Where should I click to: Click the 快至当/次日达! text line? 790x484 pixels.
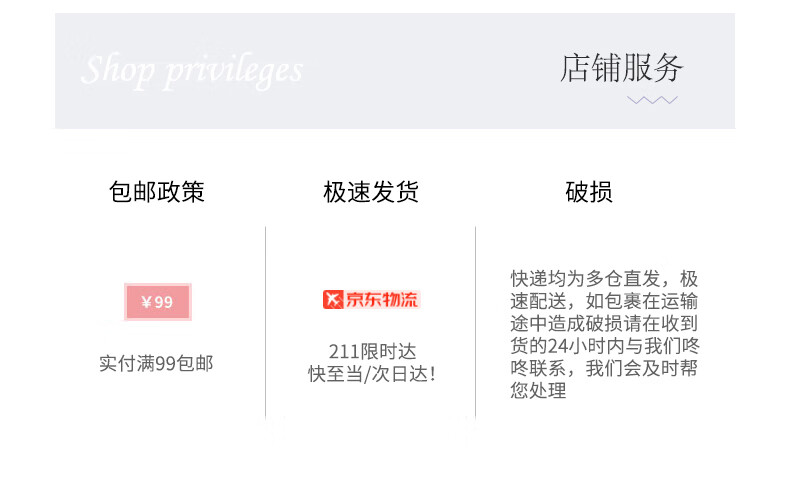[372, 374]
